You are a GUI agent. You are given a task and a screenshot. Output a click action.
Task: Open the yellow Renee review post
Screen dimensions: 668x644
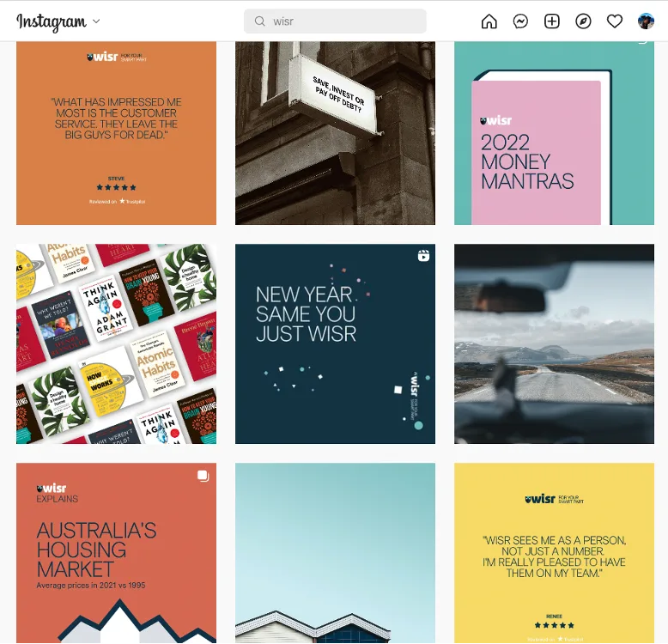tap(554, 553)
